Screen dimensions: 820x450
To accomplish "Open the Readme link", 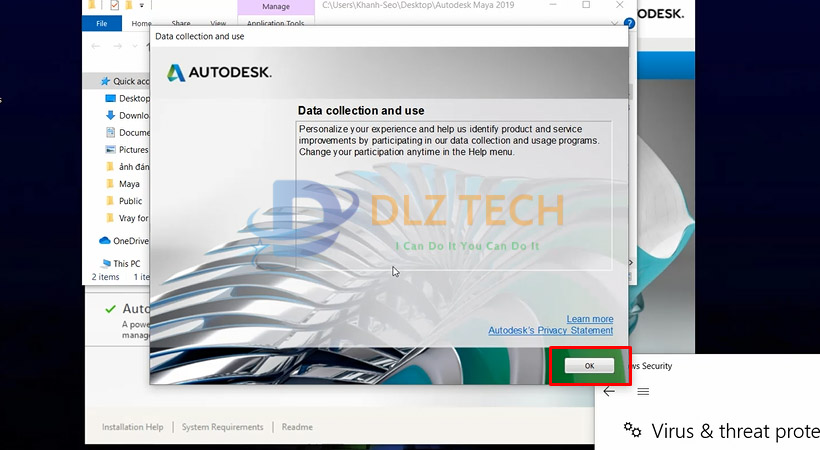I will click(297, 427).
